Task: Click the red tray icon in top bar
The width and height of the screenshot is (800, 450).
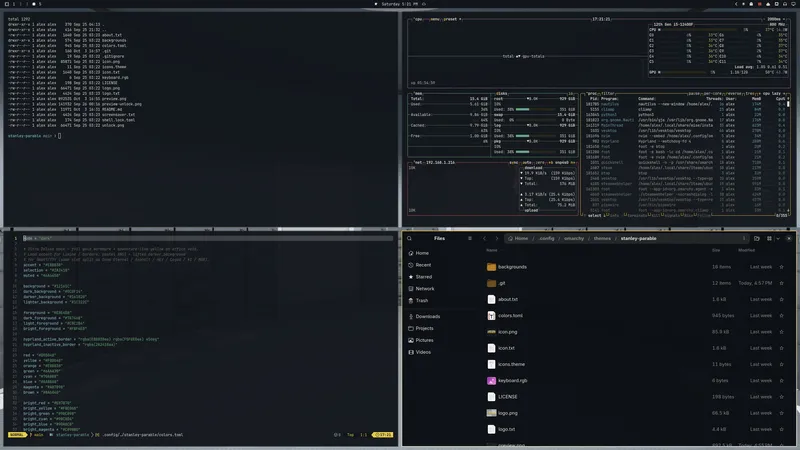Action: coord(759,4)
